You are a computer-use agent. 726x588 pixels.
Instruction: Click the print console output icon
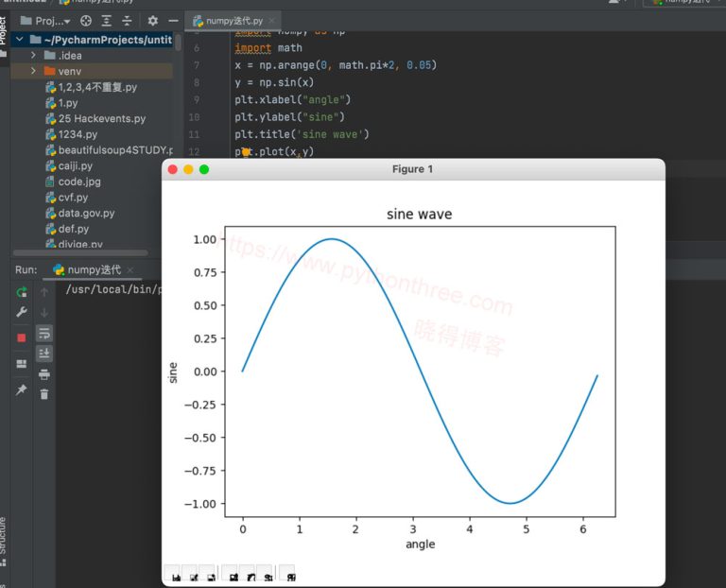pos(43,374)
